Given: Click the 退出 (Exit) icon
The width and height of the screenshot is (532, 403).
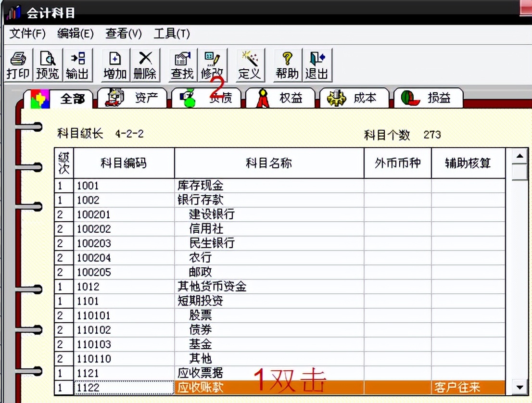Looking at the screenshot, I should pyautogui.click(x=317, y=64).
